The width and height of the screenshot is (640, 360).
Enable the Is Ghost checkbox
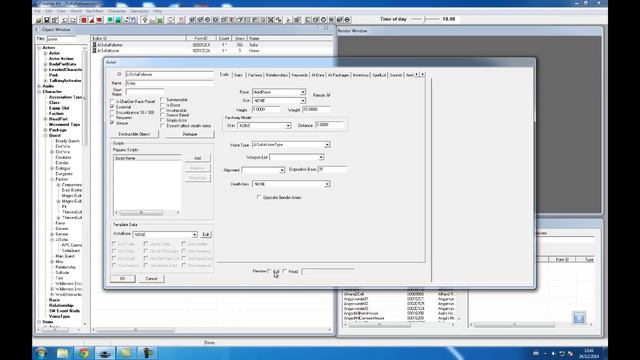162,105
